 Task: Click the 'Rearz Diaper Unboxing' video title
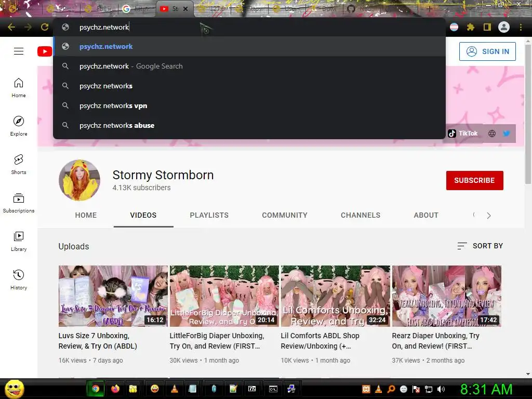click(x=436, y=341)
